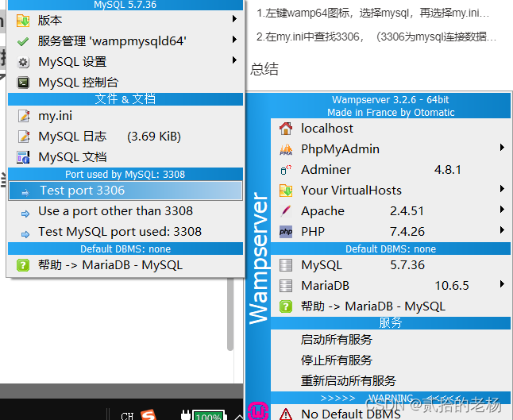Open 帮助 -> MariaDB - MySQL in MySQL submenu
The height and width of the screenshot is (420, 513).
point(125,265)
